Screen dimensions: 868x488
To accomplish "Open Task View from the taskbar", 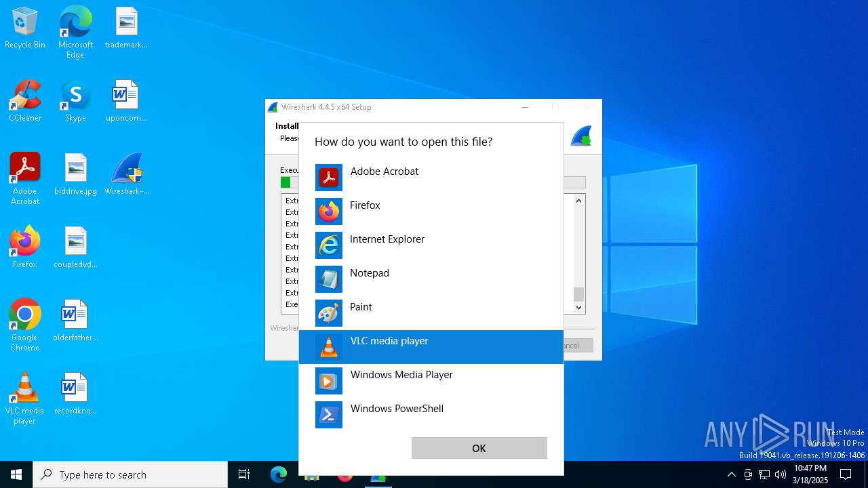I will tap(244, 474).
